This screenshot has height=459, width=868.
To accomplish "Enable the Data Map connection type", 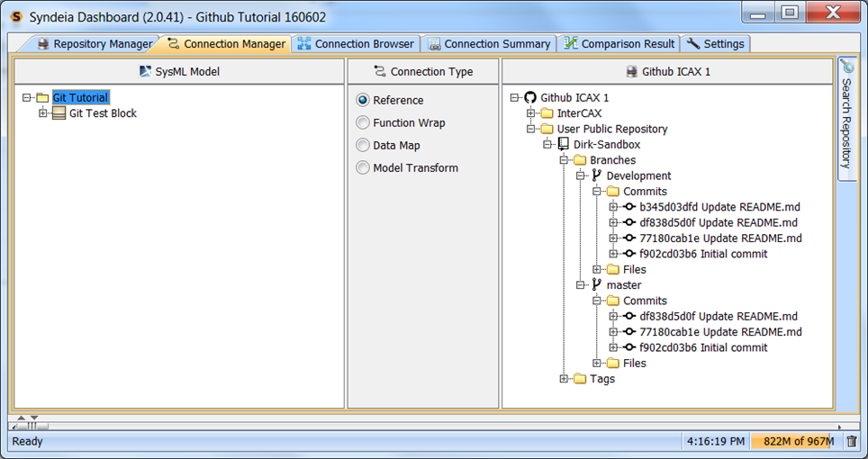I will (x=363, y=145).
